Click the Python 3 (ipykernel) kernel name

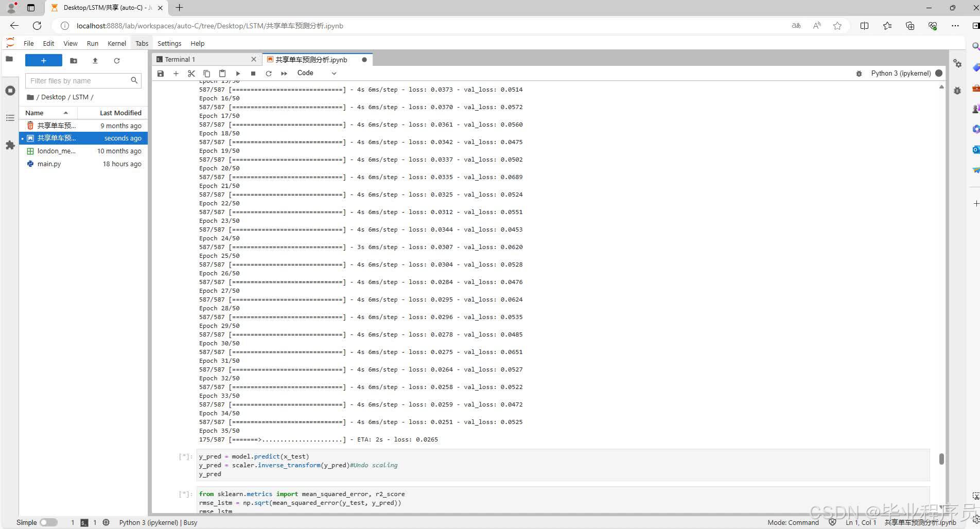901,73
